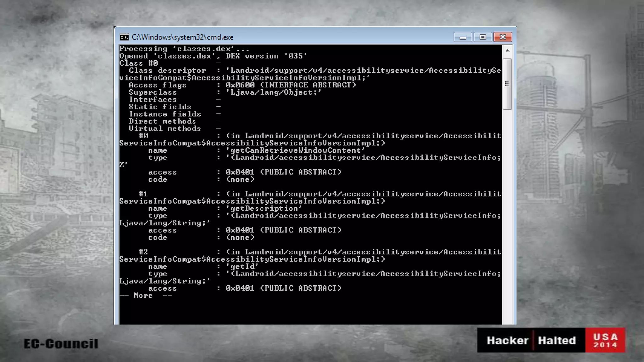
Task: Close the cmd.exe window
Action: 502,37
